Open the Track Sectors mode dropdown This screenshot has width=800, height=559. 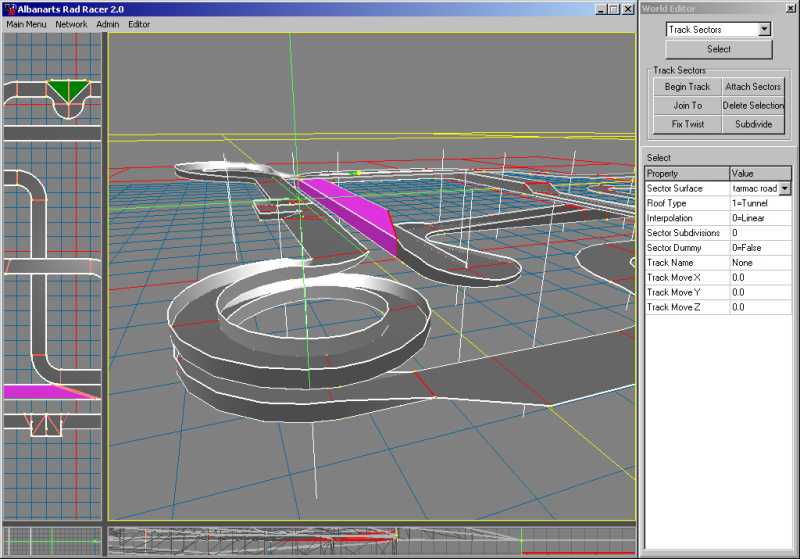[x=764, y=30]
